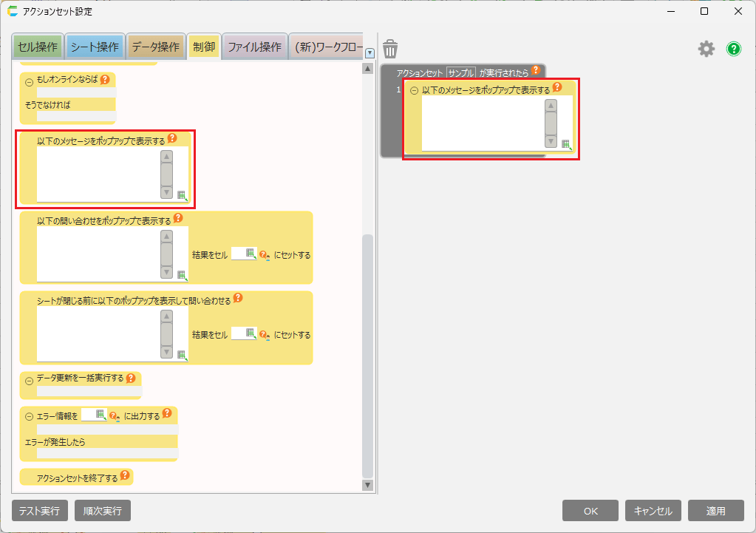Switch to the ファイル操作 tab
Screen dimensions: 756x533
tap(253, 47)
